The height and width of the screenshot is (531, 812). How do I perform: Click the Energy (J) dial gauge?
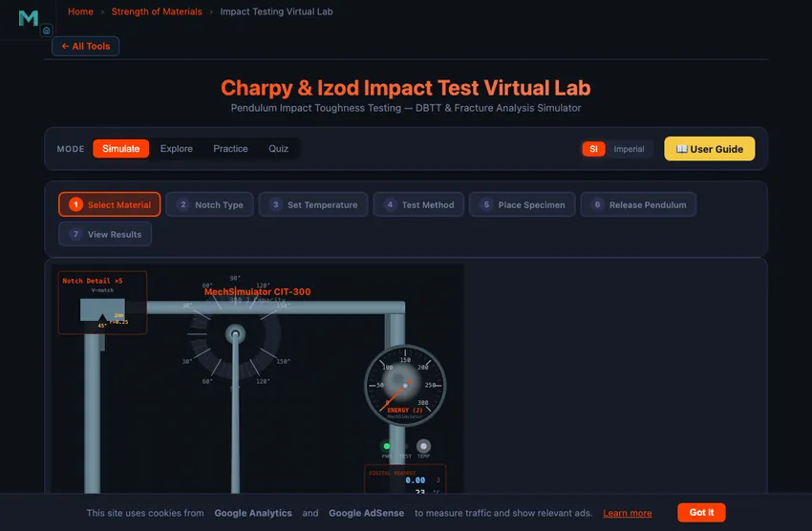click(405, 386)
